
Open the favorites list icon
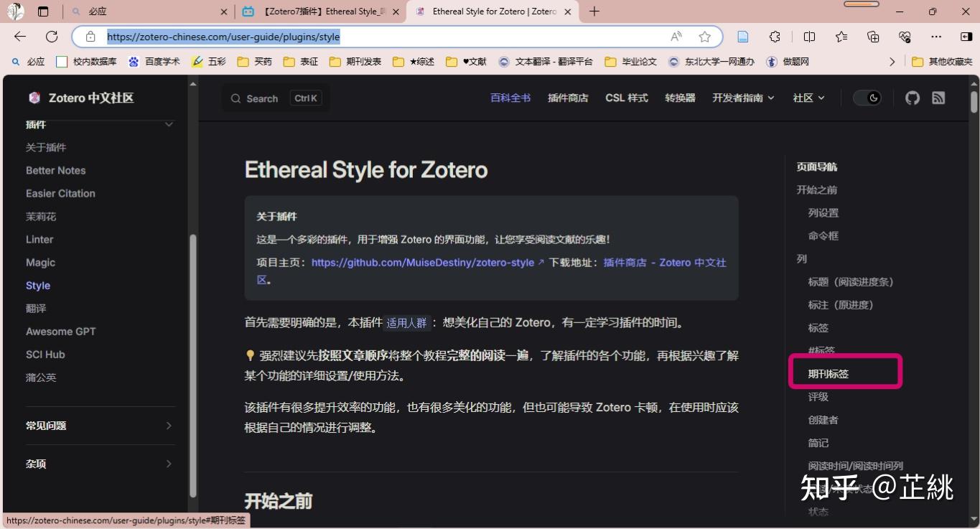[841, 37]
